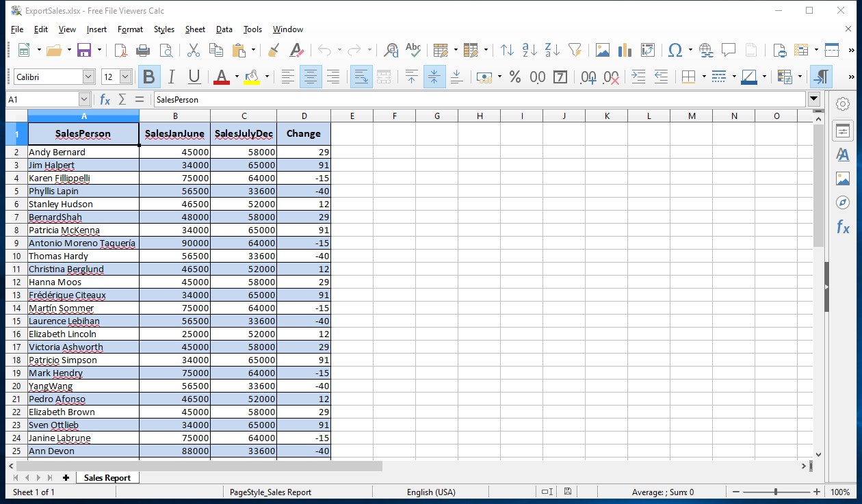
Task: Toggle underline formatting
Action: (x=194, y=77)
